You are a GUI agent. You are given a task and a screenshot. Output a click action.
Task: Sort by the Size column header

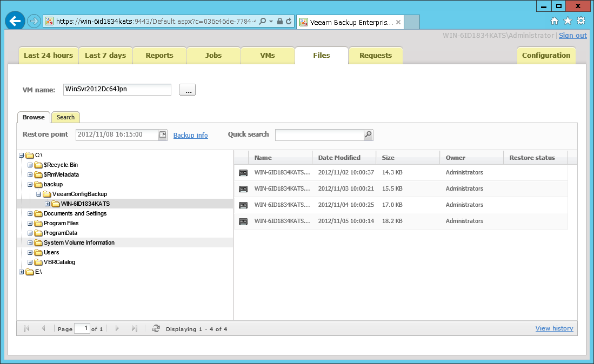click(408, 158)
